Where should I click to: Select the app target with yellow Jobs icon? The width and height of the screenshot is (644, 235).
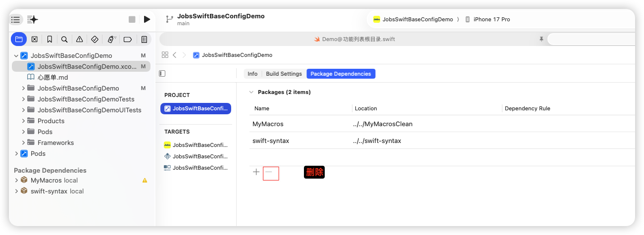[x=196, y=145]
